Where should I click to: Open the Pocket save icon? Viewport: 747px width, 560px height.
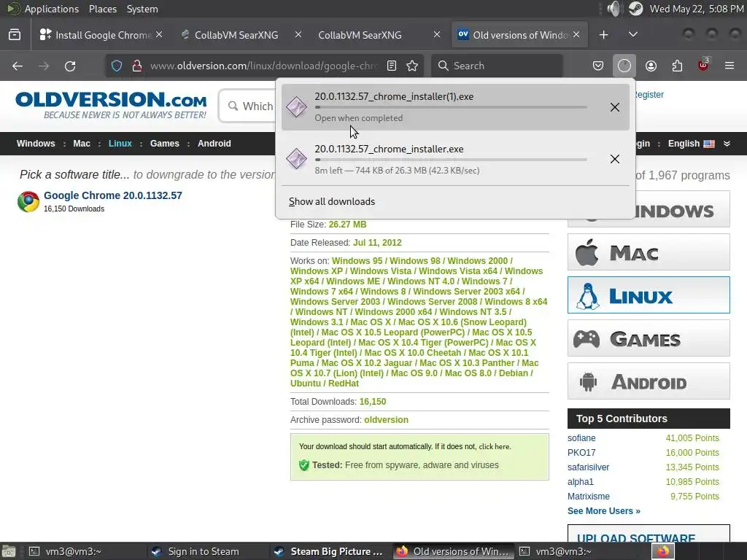(x=598, y=66)
